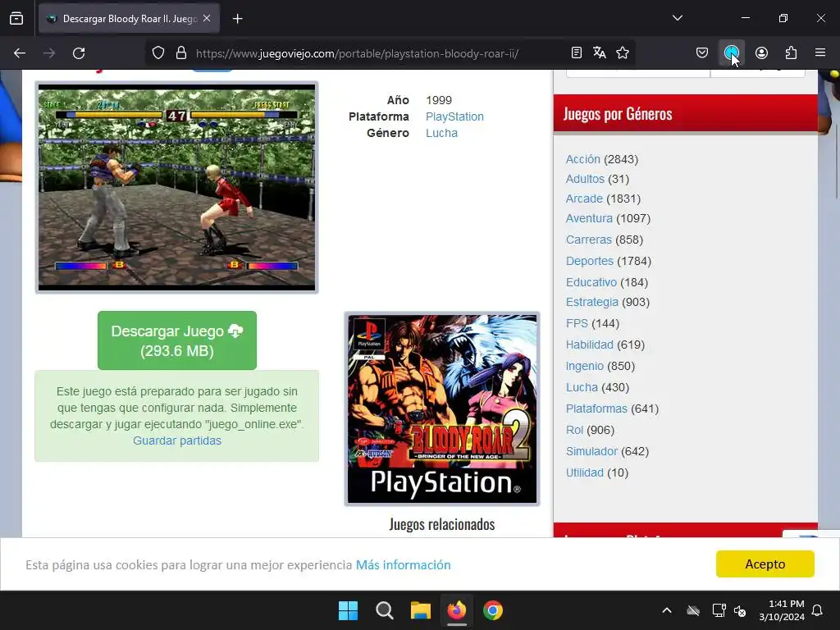
Task: Click the Bloody Roar gameplay screenshot
Action: point(177,188)
